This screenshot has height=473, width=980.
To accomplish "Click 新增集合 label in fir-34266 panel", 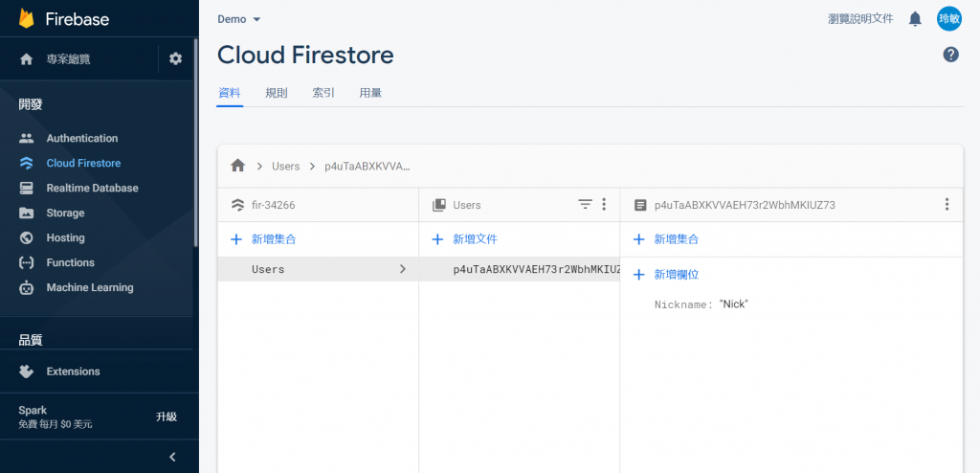I will point(274,239).
